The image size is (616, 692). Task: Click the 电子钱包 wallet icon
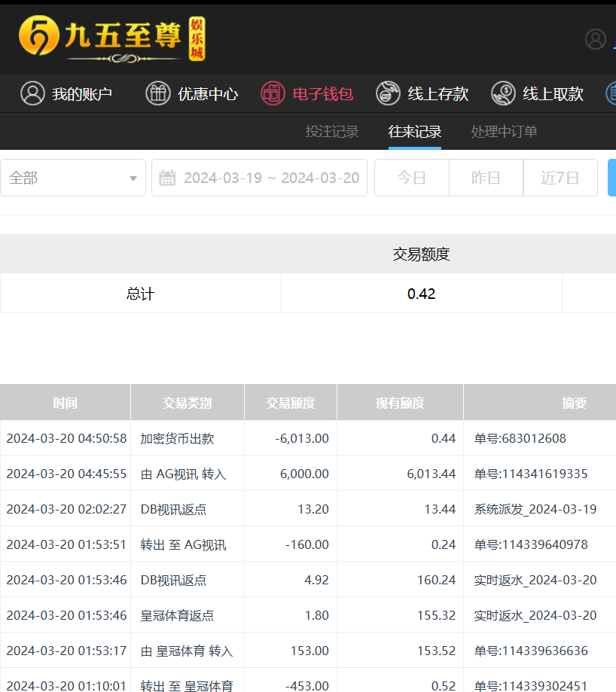(x=273, y=93)
